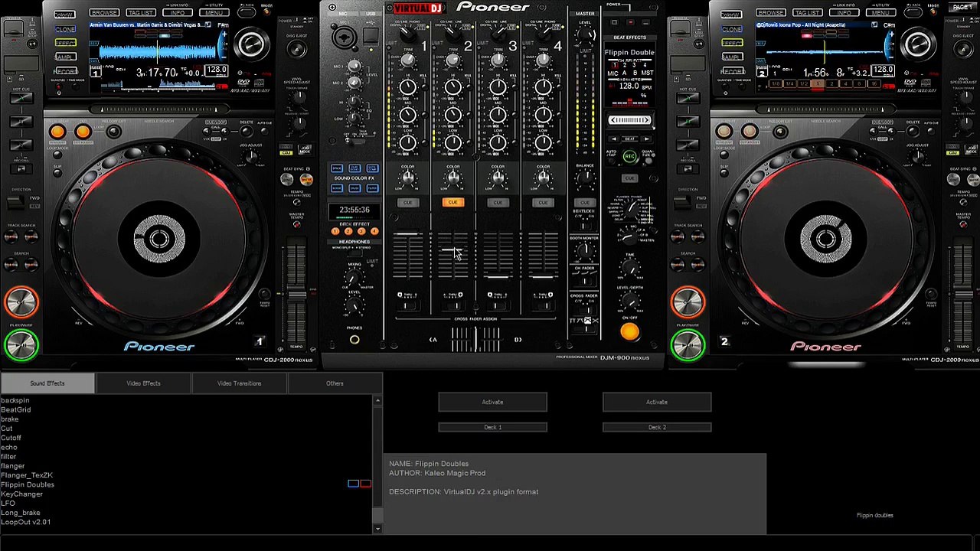Hit the orange CUE button on deck 2
980x551 pixels.
[688, 302]
